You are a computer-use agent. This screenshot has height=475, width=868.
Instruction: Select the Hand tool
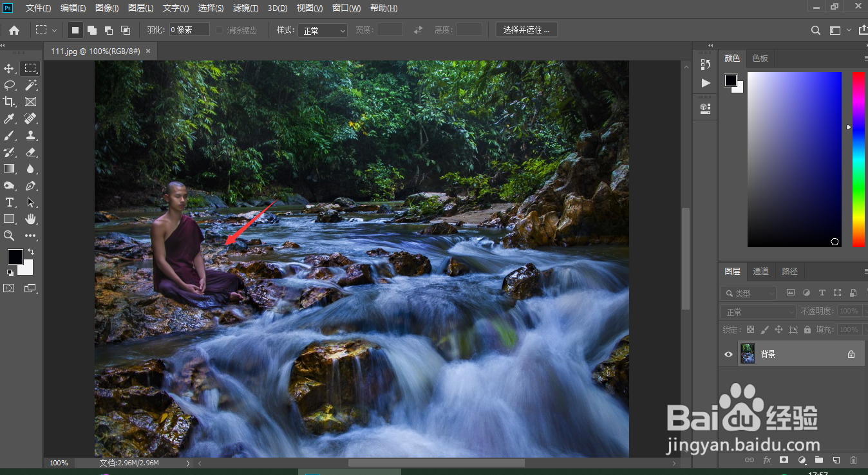(30, 219)
